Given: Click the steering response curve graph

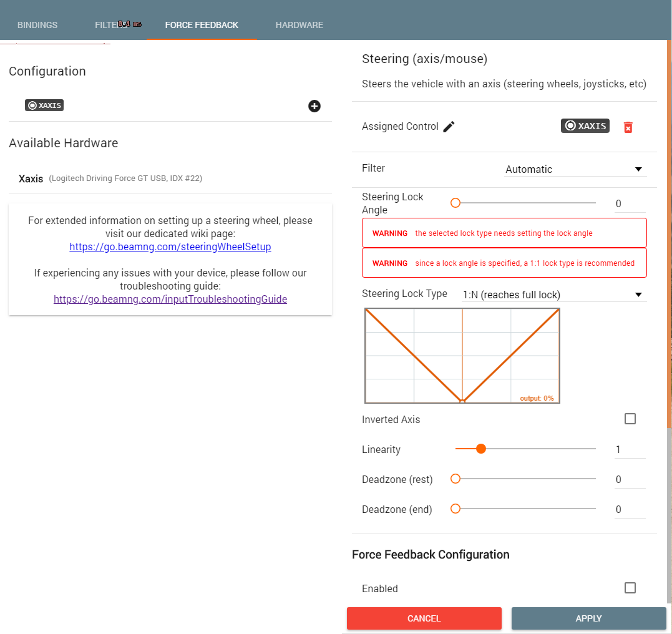Looking at the screenshot, I should (462, 355).
